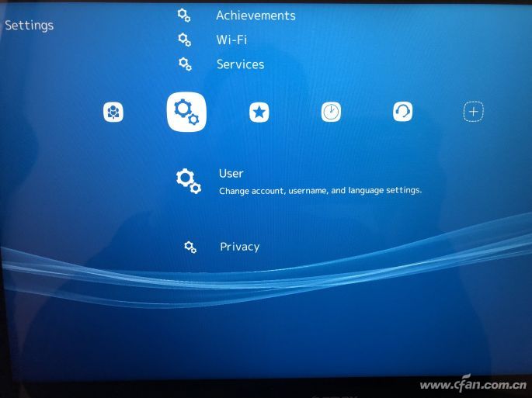Click the dashed plus add icon
This screenshot has height=398, width=532.
tap(474, 111)
